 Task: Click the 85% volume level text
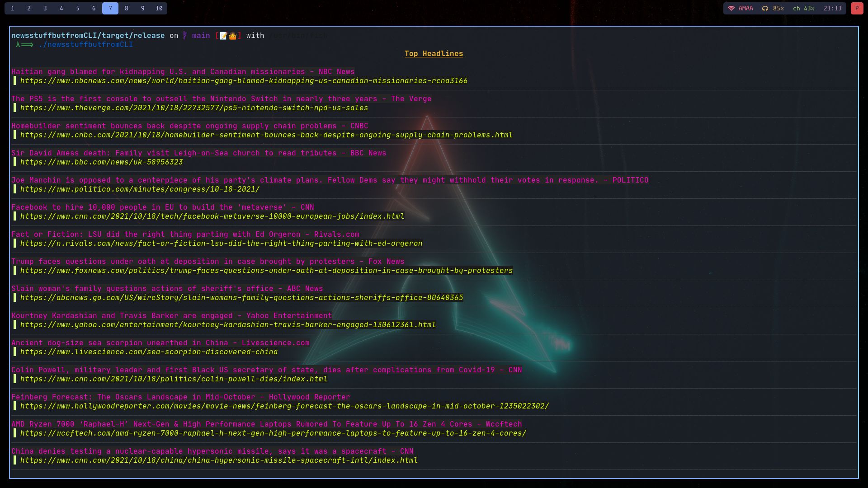point(778,8)
